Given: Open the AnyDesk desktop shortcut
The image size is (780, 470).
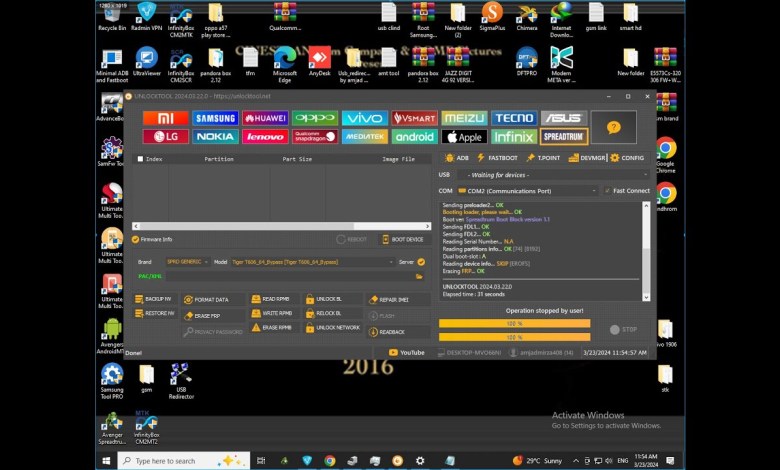Looking at the screenshot, I should point(319,62).
